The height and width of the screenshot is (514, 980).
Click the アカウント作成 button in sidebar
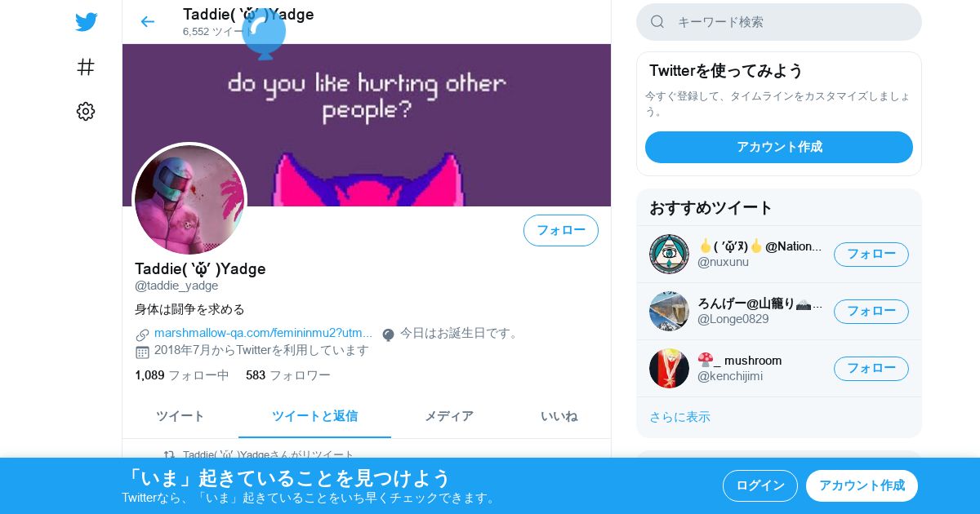(x=779, y=147)
